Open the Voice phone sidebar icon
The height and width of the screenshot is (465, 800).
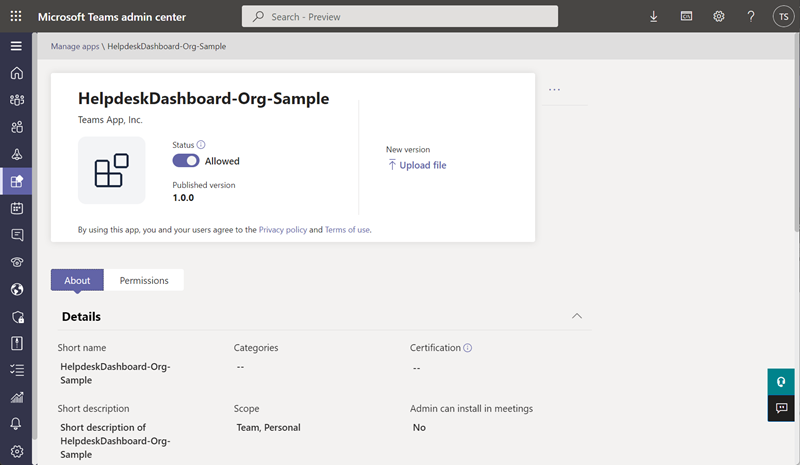tap(16, 262)
